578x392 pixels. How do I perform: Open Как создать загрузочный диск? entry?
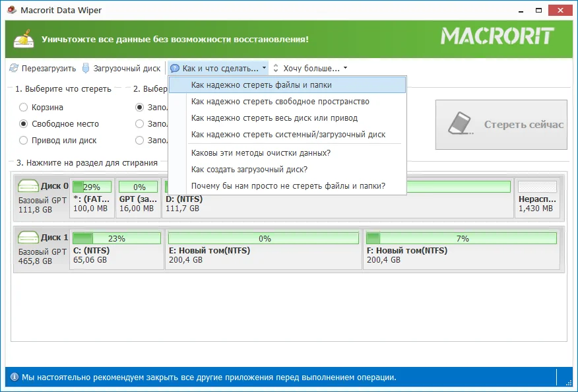click(x=288, y=169)
